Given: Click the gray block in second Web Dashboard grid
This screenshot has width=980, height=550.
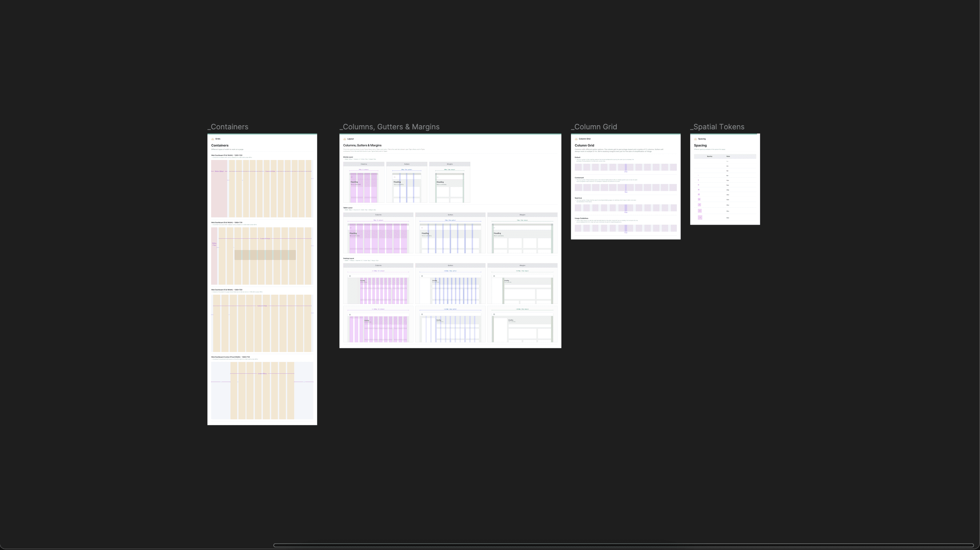Looking at the screenshot, I should point(265,255).
